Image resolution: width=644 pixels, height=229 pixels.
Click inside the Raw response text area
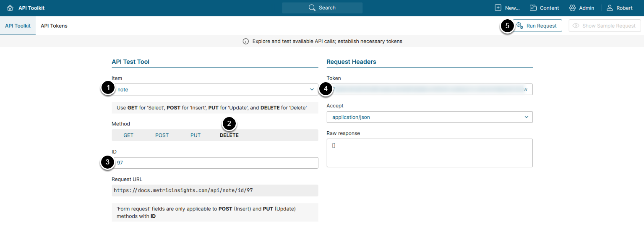coord(429,153)
